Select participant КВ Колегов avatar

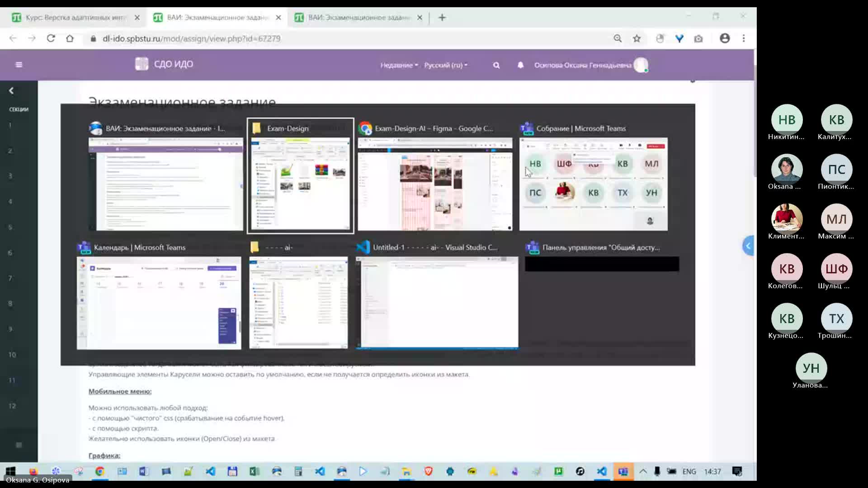[x=787, y=269]
